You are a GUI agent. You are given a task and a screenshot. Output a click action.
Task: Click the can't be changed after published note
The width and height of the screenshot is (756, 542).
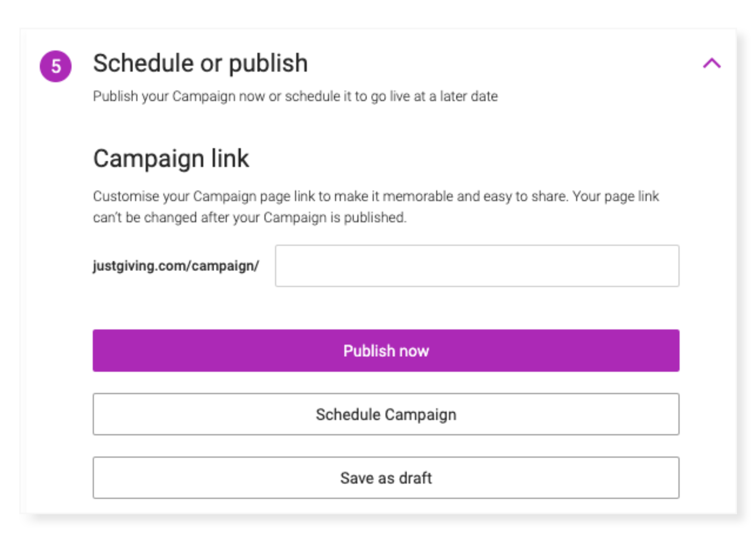249,218
